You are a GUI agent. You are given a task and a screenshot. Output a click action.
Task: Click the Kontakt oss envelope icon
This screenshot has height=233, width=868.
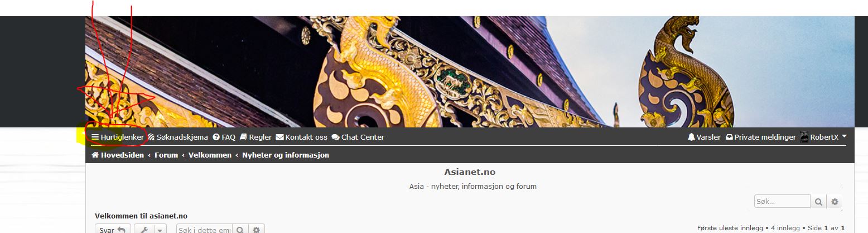(x=279, y=137)
